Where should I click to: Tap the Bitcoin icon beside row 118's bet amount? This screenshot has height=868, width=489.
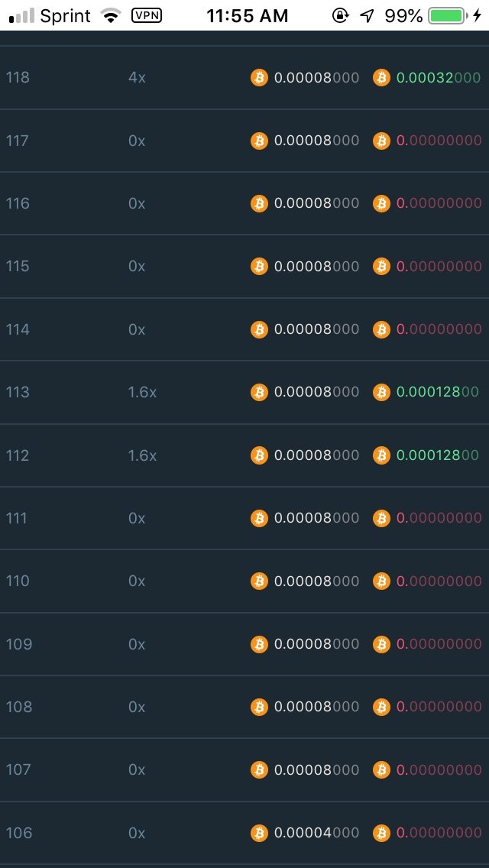pyautogui.click(x=259, y=77)
